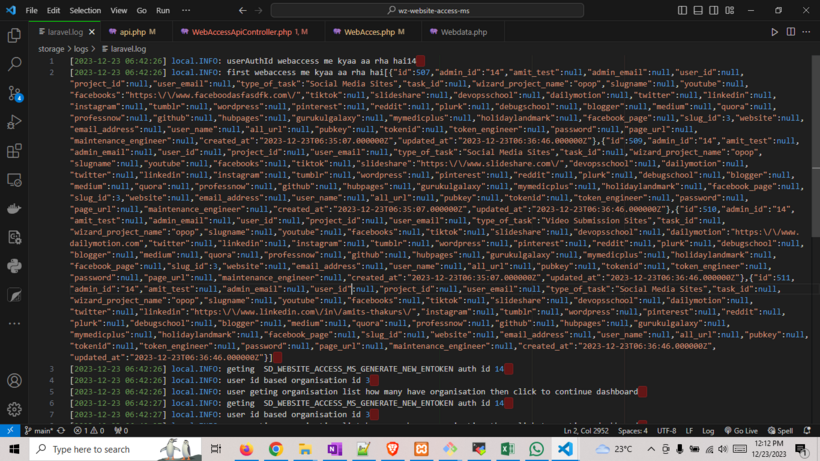Open Source Control view with badge
This screenshot has height=461, width=820.
click(x=14, y=93)
